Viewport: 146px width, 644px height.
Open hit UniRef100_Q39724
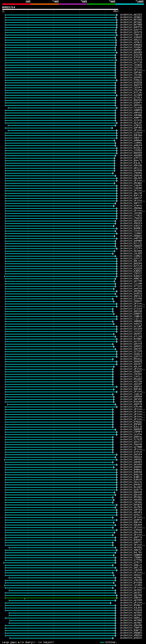(131, 357)
